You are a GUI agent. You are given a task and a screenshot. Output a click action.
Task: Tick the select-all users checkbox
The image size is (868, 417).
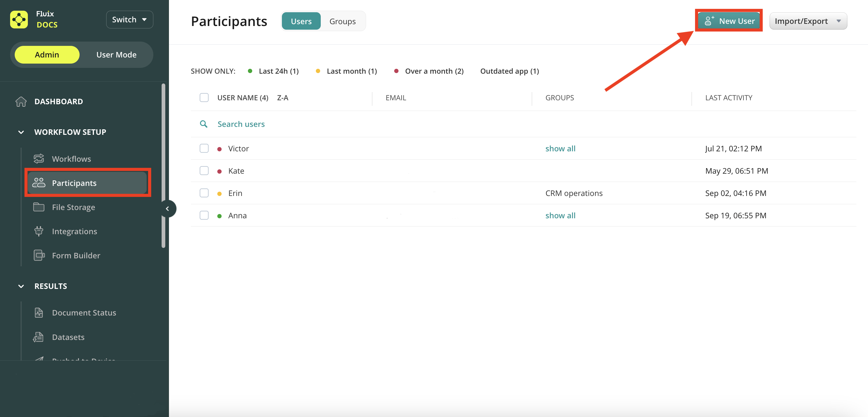pos(204,98)
